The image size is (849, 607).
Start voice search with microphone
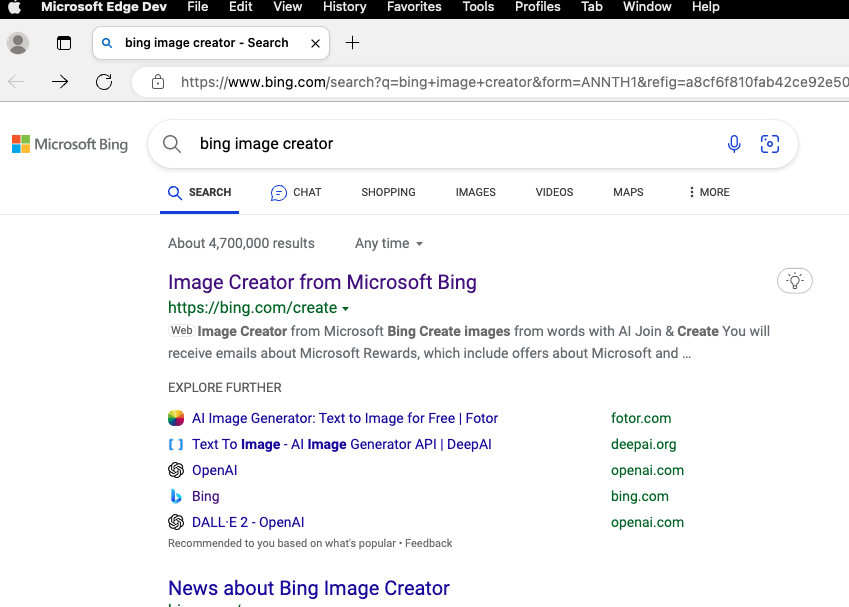coord(734,144)
